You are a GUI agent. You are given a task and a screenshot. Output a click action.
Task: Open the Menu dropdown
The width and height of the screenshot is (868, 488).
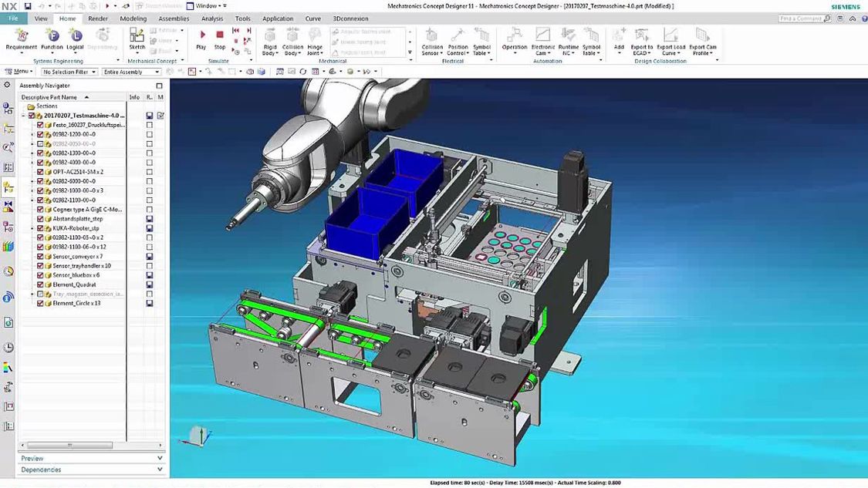(x=19, y=72)
